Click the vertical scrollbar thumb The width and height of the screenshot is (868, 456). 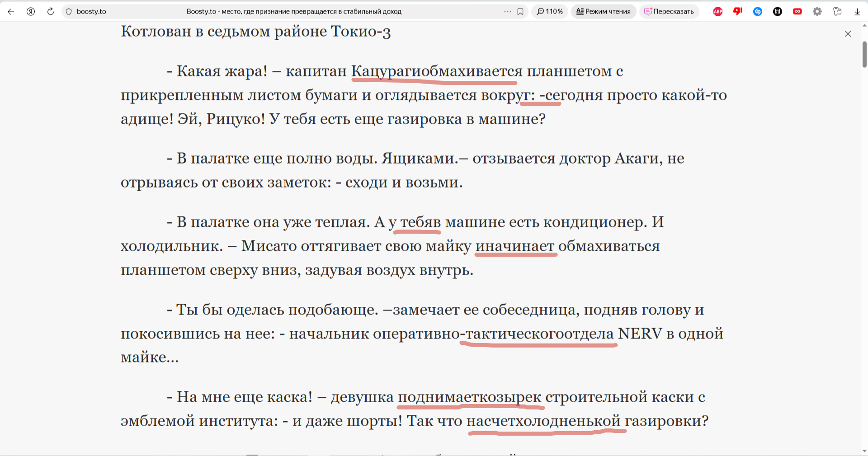tap(864, 54)
